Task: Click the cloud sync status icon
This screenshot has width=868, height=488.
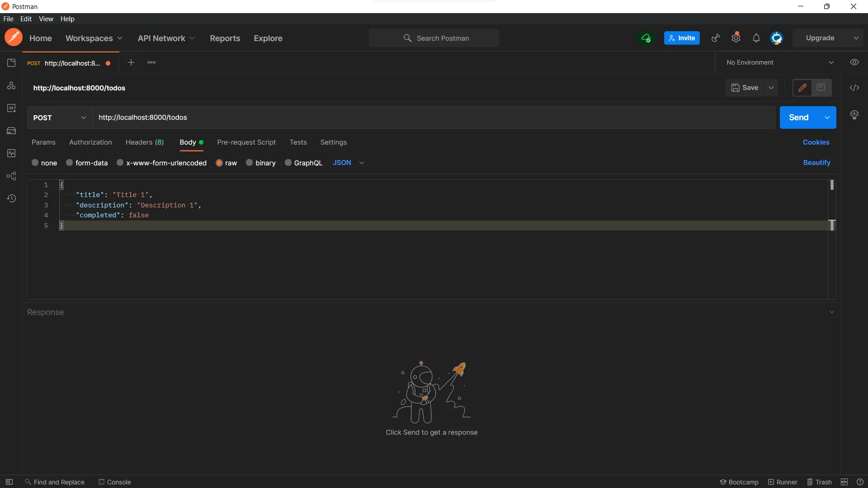Action: [646, 38]
